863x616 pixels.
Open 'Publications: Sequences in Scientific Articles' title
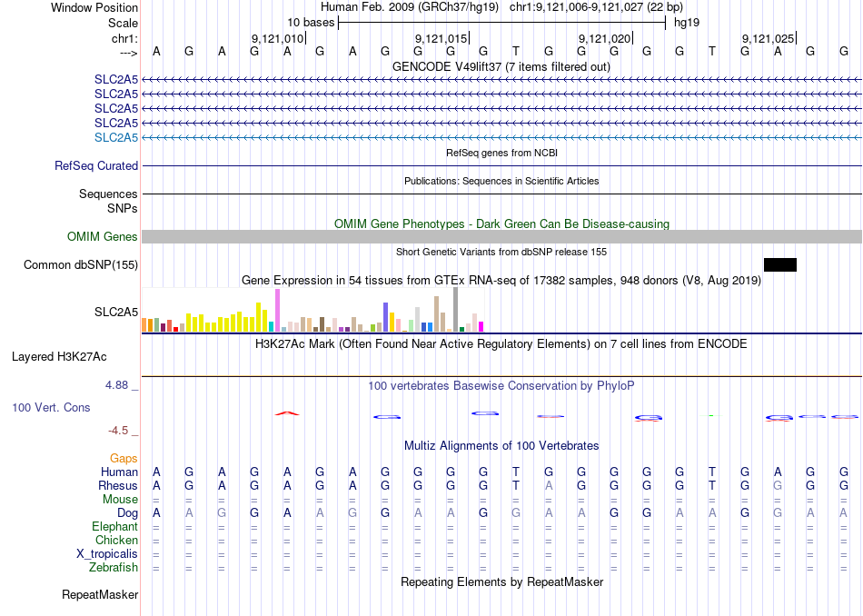coord(501,181)
